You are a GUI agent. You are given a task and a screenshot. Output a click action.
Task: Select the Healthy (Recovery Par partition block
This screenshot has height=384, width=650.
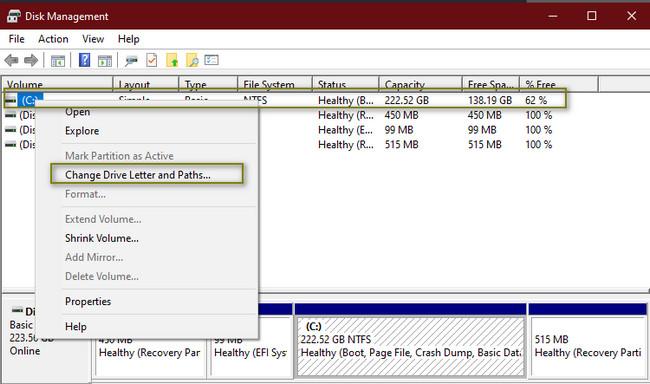150,353
